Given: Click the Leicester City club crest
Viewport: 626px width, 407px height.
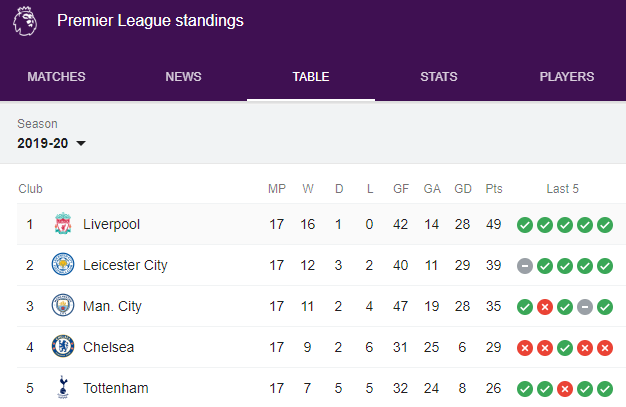Looking at the screenshot, I should pos(62,265).
